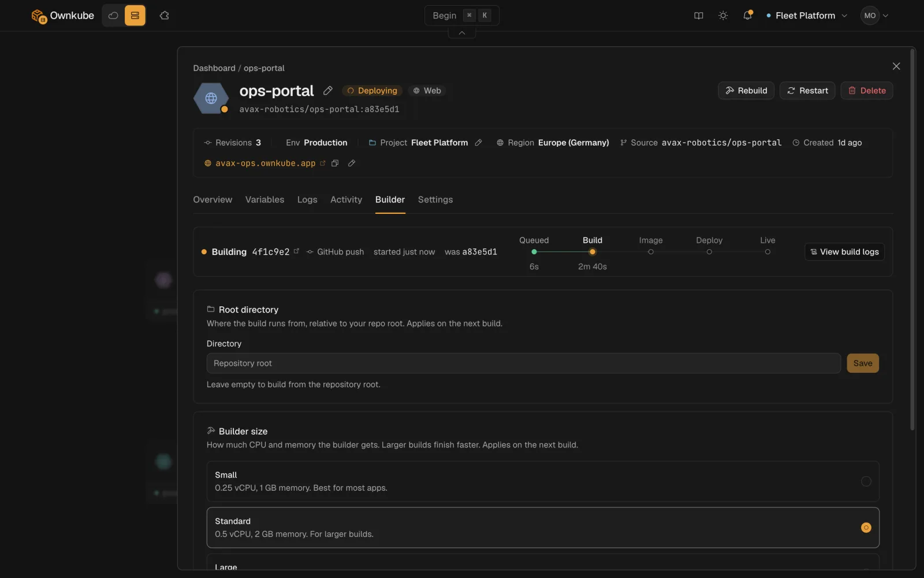Viewport: 924px width, 578px height.
Task: Open the MO user account menu
Action: tap(874, 16)
